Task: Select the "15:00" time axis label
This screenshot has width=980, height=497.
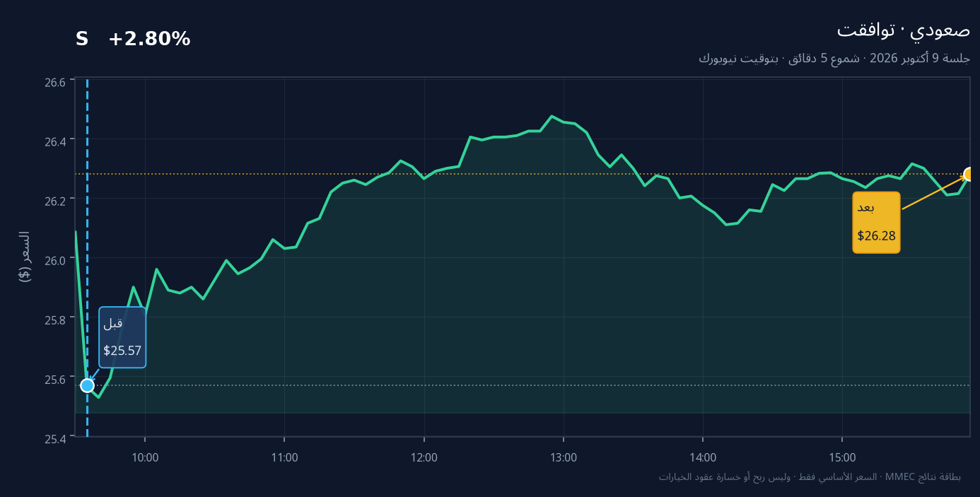Action: point(843,457)
